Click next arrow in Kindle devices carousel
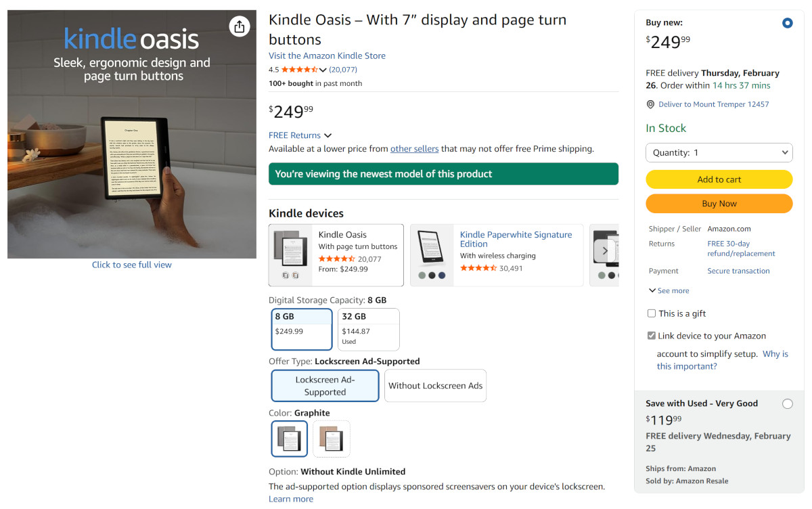Screen dimensions: 812x509 (604, 250)
